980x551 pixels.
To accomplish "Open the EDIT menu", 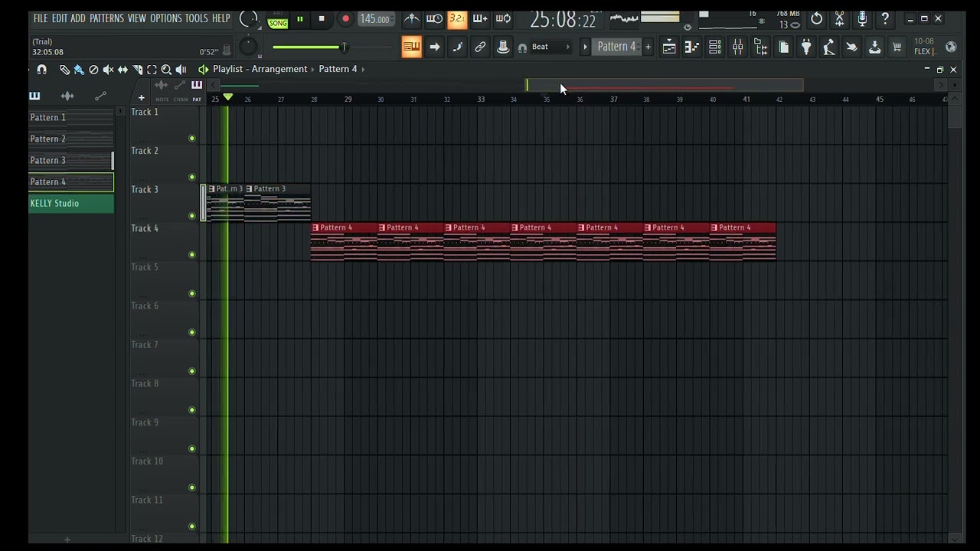I will [x=59, y=18].
